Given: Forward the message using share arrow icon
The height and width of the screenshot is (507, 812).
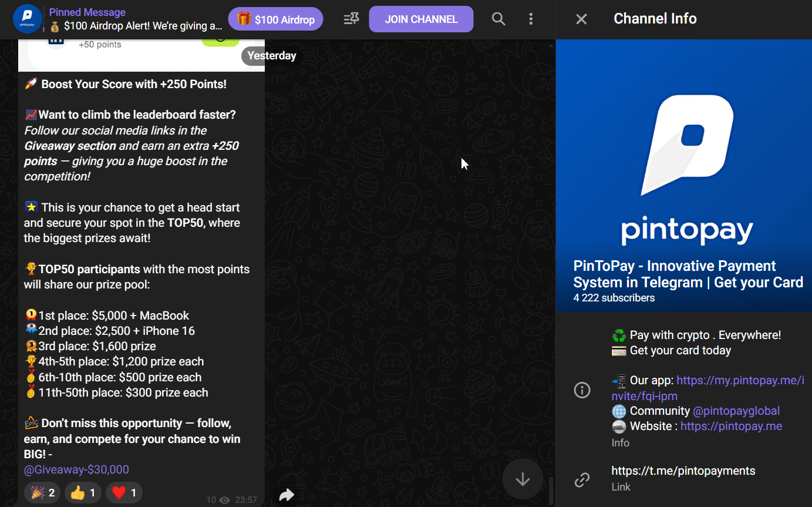Looking at the screenshot, I should [287, 495].
